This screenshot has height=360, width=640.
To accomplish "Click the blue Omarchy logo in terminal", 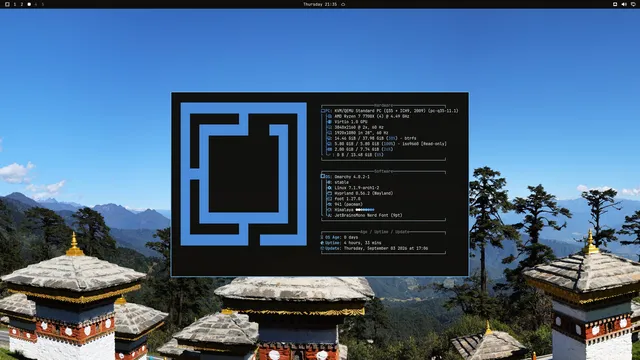I will 244,174.
